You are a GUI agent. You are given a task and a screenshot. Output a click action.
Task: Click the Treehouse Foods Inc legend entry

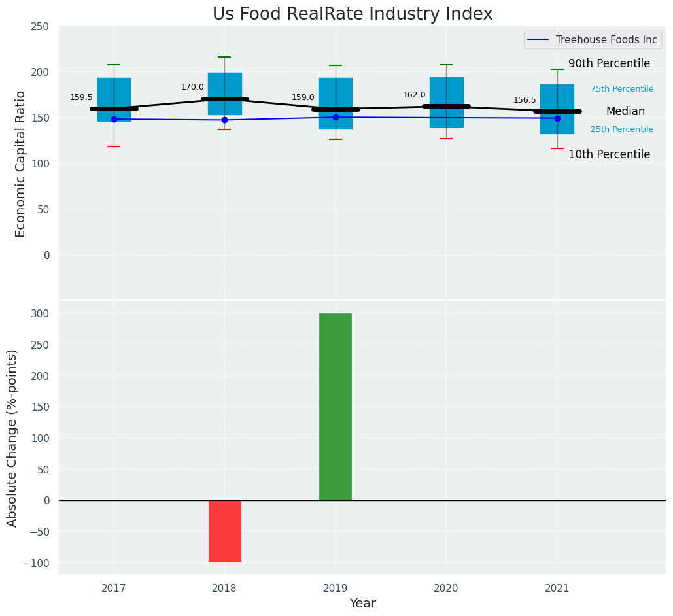tap(606, 40)
